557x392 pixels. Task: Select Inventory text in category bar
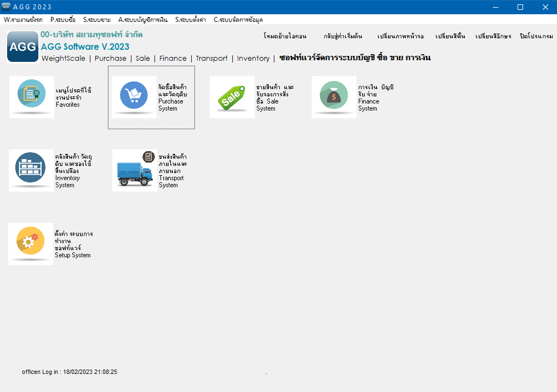click(x=253, y=58)
